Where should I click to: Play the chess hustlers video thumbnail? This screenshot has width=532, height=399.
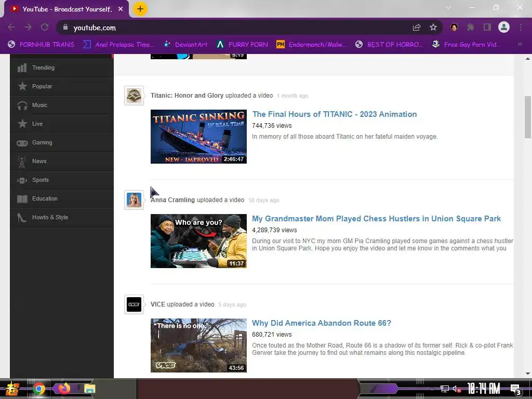pyautogui.click(x=198, y=241)
